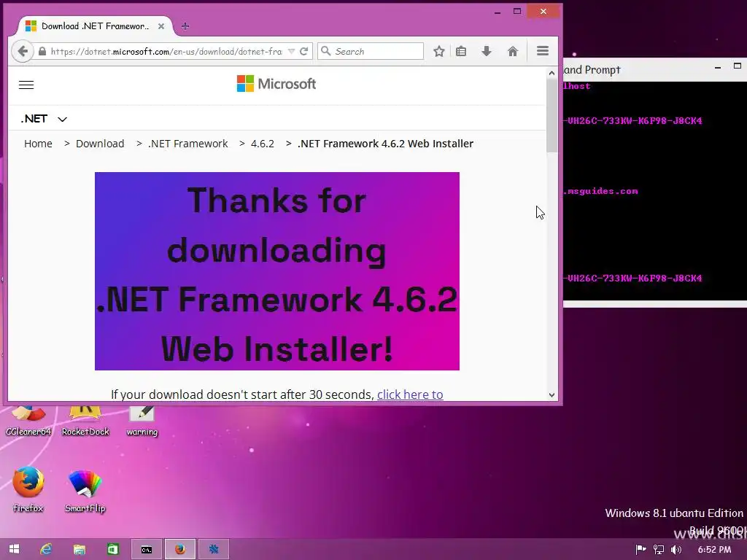This screenshot has width=747, height=560.
Task: Bookmark this page with the star icon
Action: 439,52
